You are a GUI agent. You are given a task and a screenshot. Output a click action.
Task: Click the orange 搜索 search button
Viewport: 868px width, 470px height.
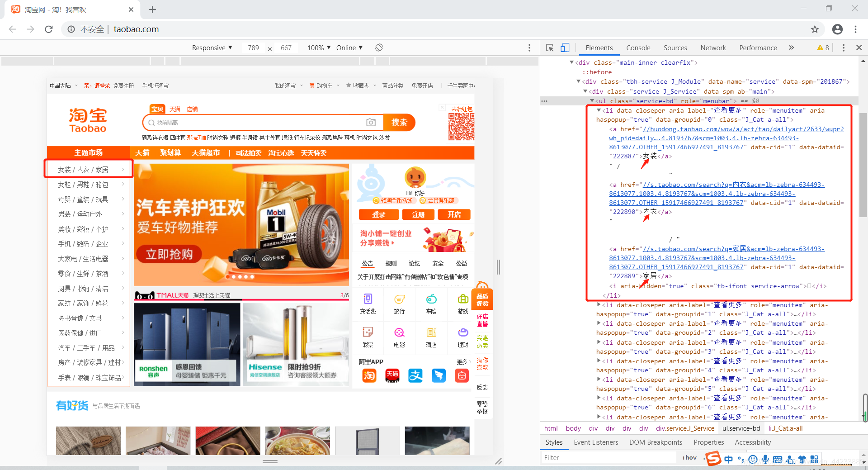[399, 123]
